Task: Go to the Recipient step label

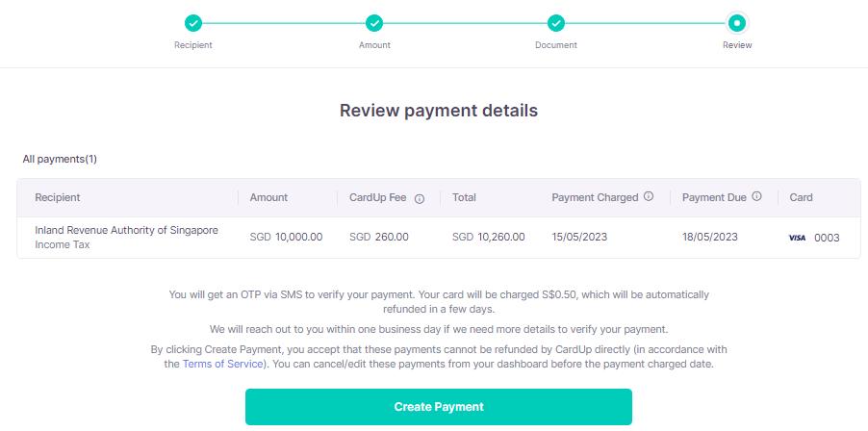Action: pyautogui.click(x=193, y=45)
